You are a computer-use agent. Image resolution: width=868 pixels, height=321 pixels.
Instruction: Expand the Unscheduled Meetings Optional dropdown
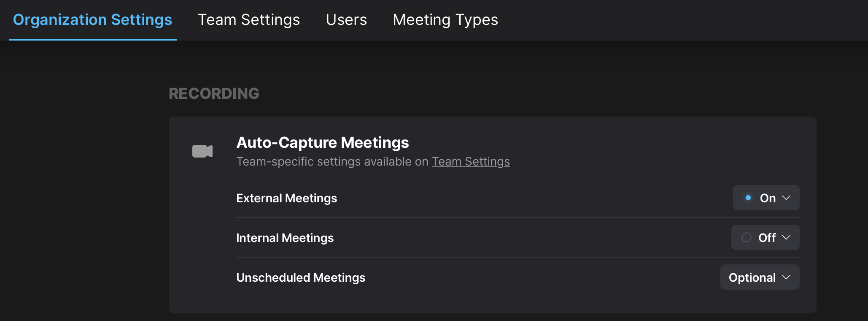[760, 277]
